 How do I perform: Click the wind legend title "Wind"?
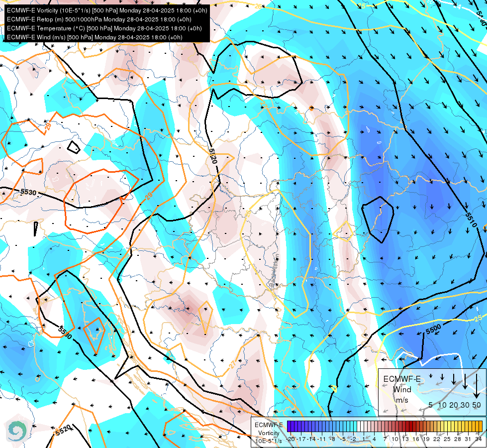402,390
